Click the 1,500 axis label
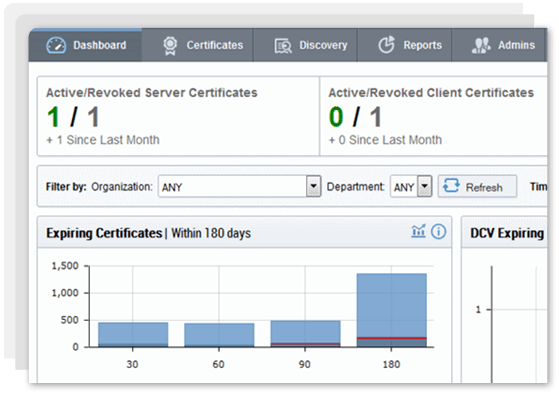The image size is (559, 399). pyautogui.click(x=65, y=266)
